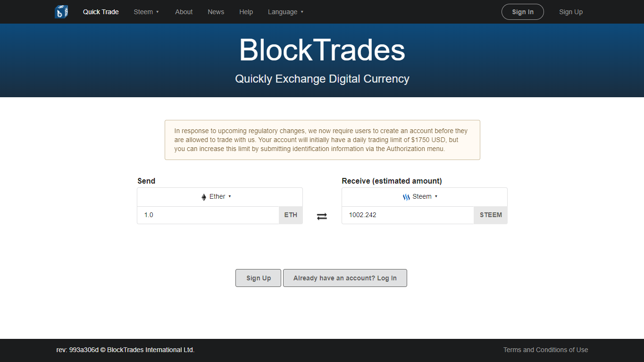Click the Quickly Exchange Digital Currency subtitle
Image resolution: width=644 pixels, height=362 pixels.
pos(322,79)
